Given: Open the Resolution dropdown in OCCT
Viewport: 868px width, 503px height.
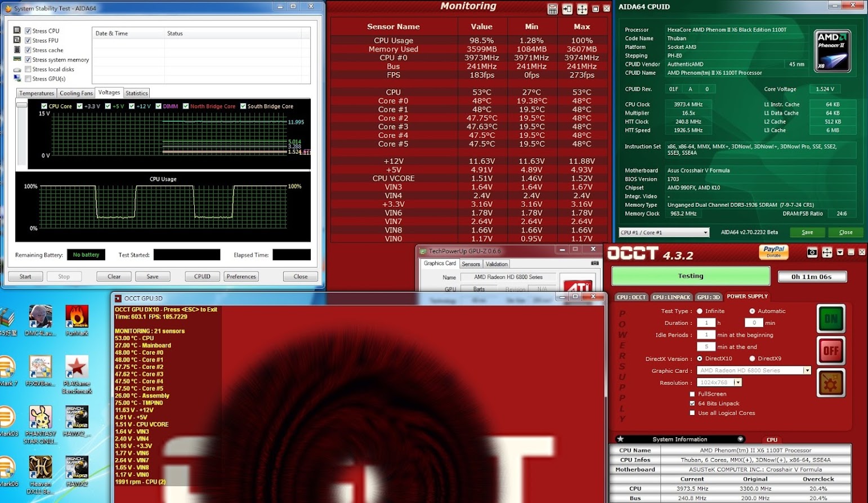Looking at the screenshot, I should (x=738, y=382).
